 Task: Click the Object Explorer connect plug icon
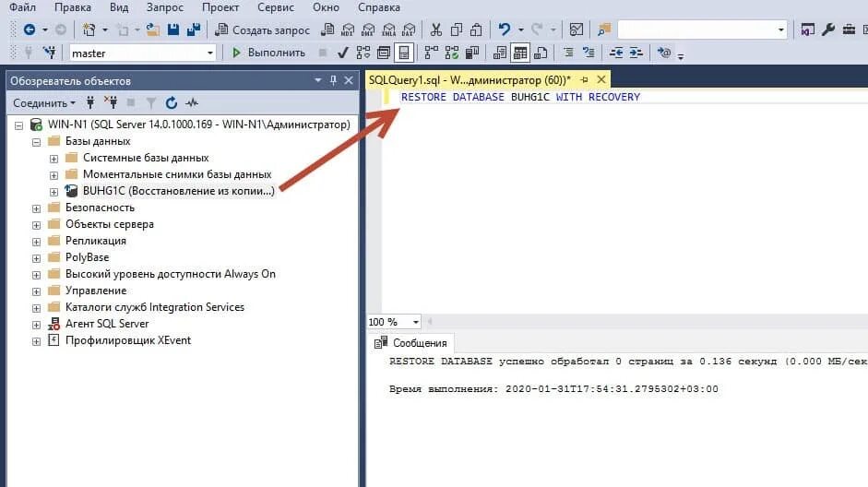(90, 103)
